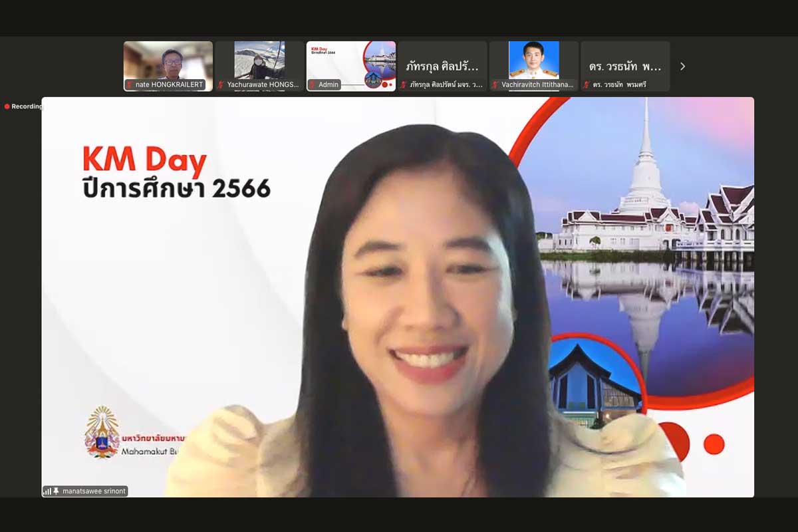Show next participants with the right chevron
The height and width of the screenshot is (532, 798).
click(x=682, y=66)
